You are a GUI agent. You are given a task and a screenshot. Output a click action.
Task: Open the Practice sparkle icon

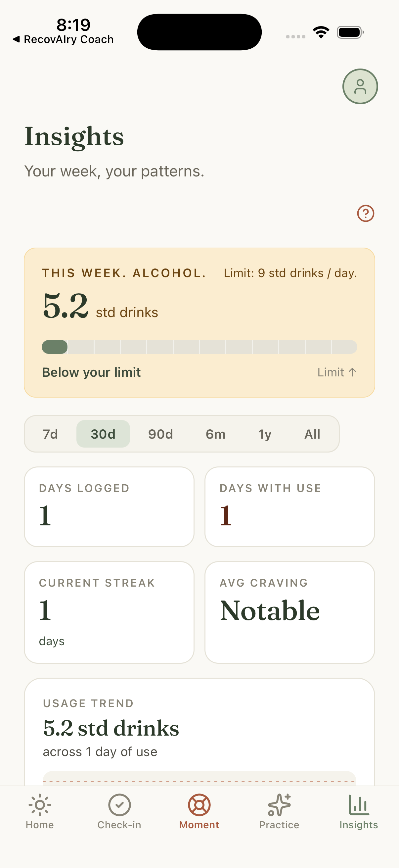[x=279, y=805]
